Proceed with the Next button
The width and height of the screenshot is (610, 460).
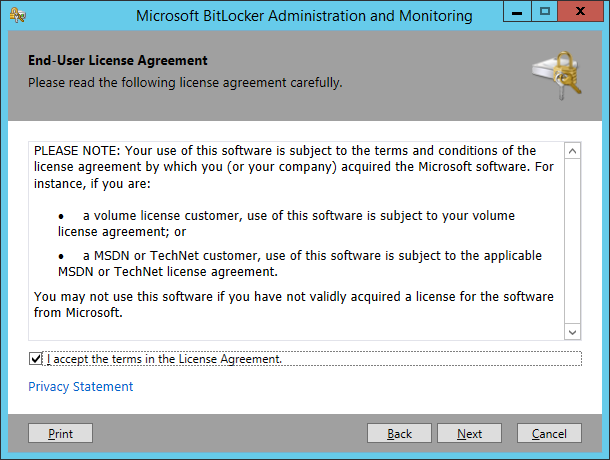coord(469,433)
